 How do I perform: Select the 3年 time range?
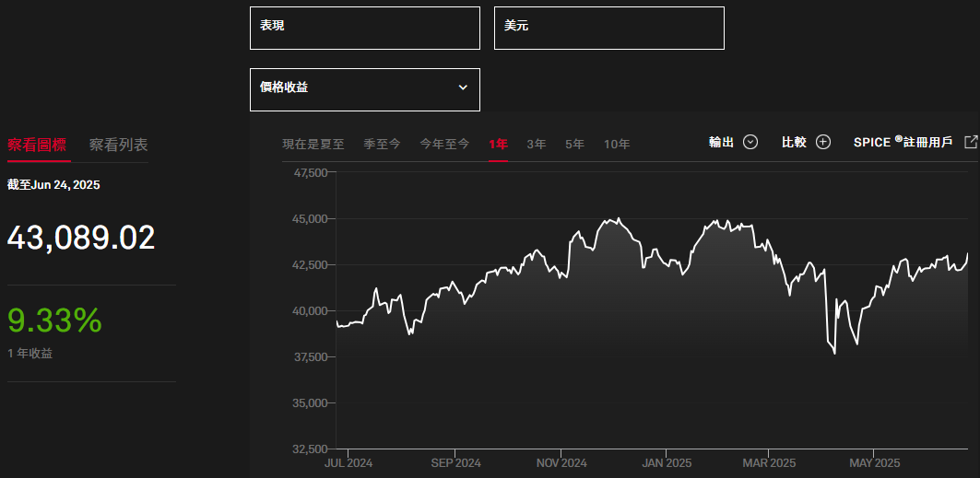[537, 145]
